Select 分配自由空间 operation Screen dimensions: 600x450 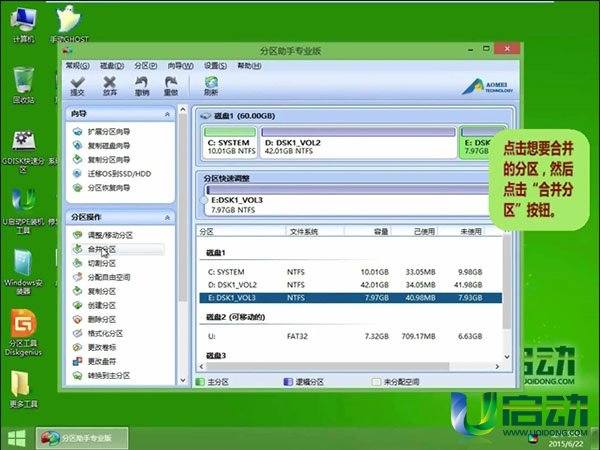[x=101, y=277]
